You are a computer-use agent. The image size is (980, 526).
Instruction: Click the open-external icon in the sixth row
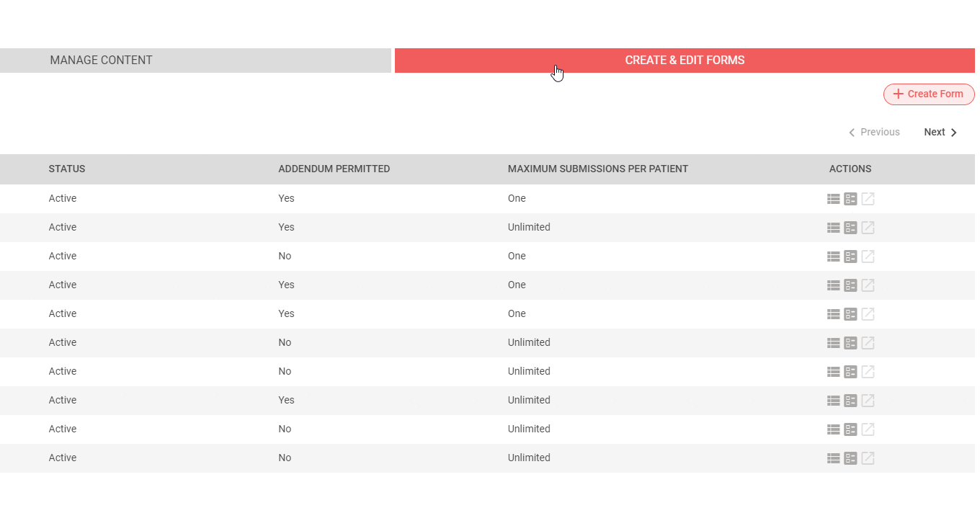click(868, 343)
